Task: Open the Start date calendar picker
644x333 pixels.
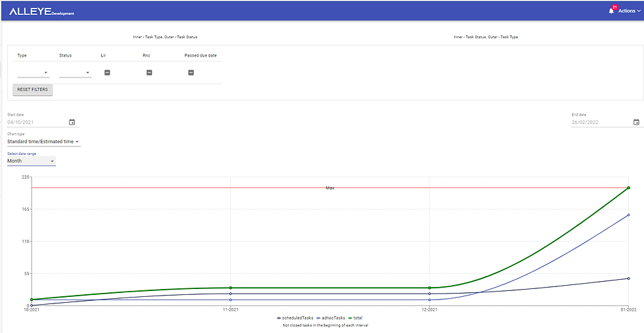Action: click(x=72, y=122)
